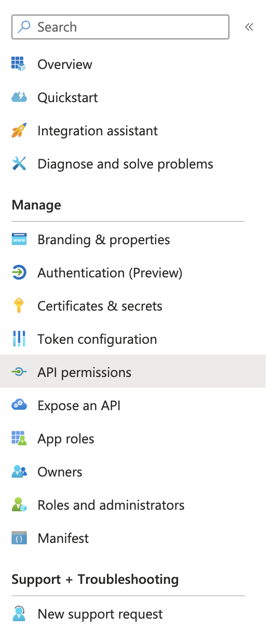Click the Owners people icon
This screenshot has width=273, height=644.
[19, 472]
